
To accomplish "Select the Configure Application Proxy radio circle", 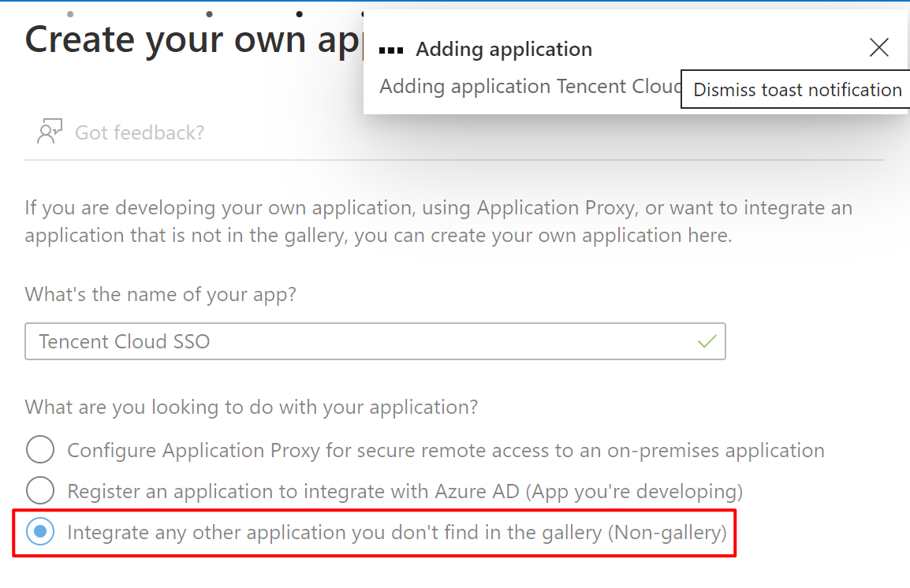I will [40, 450].
